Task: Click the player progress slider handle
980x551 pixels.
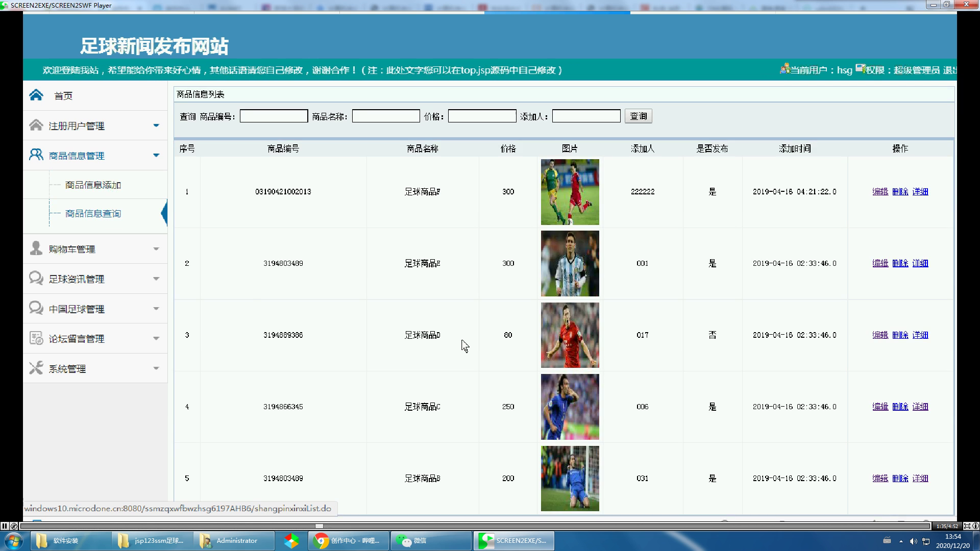Action: (319, 526)
